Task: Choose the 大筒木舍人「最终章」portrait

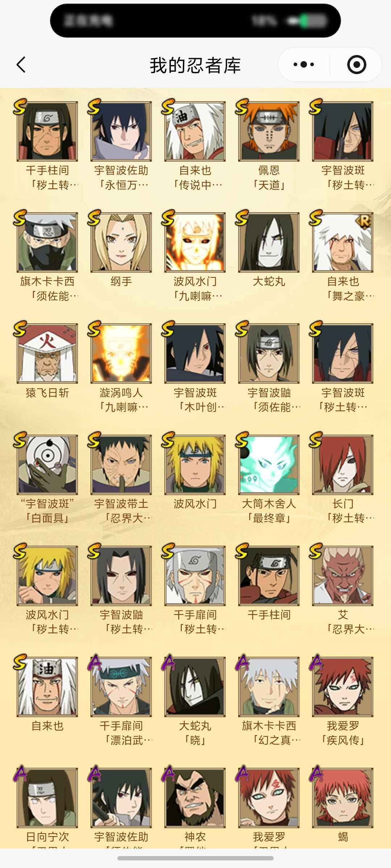Action: coord(269,465)
